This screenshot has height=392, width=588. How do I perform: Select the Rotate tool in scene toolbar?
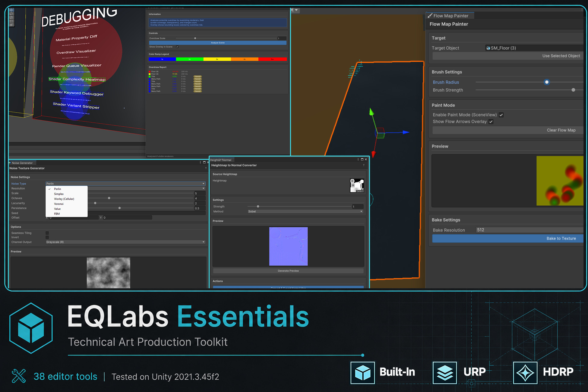11,14
